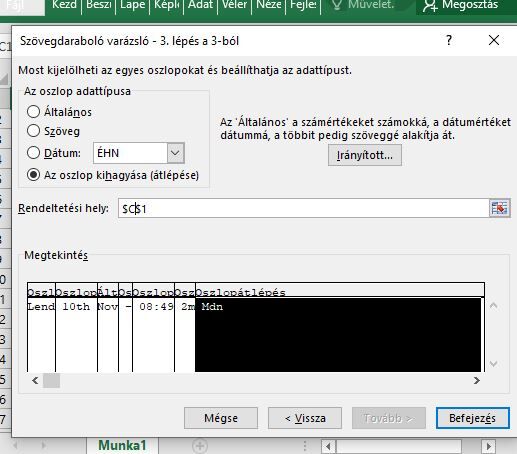Screen dimensions: 517x454
Task: Click the range selector icon in destination field
Action: pos(499,208)
